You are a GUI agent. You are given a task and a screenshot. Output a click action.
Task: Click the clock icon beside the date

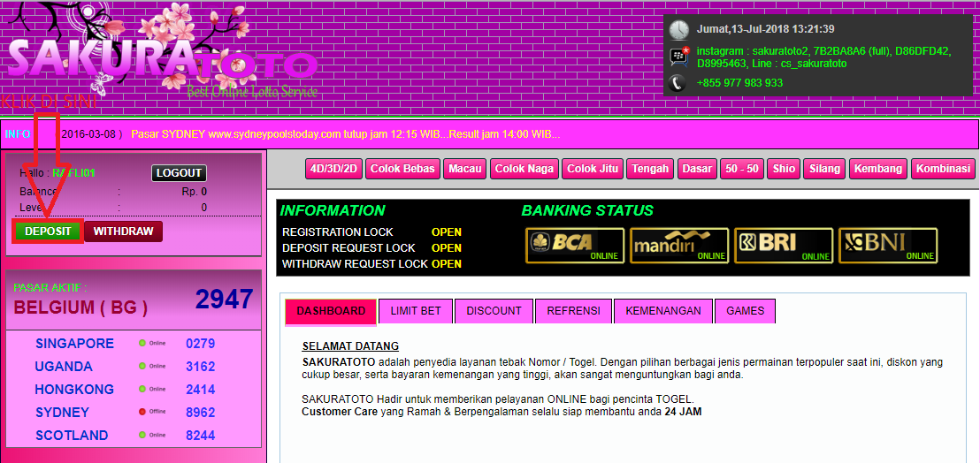click(x=678, y=29)
